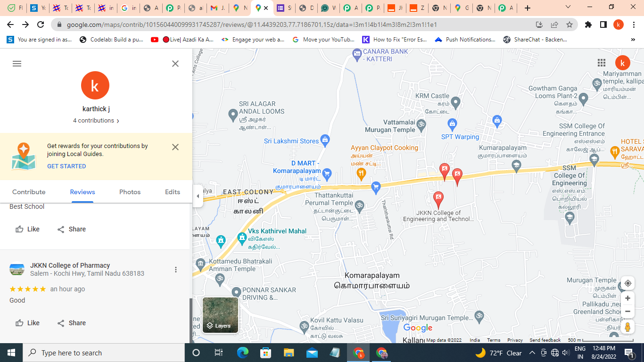Open the Edits tab
Screen dimensions: 644x362
[x=173, y=192]
